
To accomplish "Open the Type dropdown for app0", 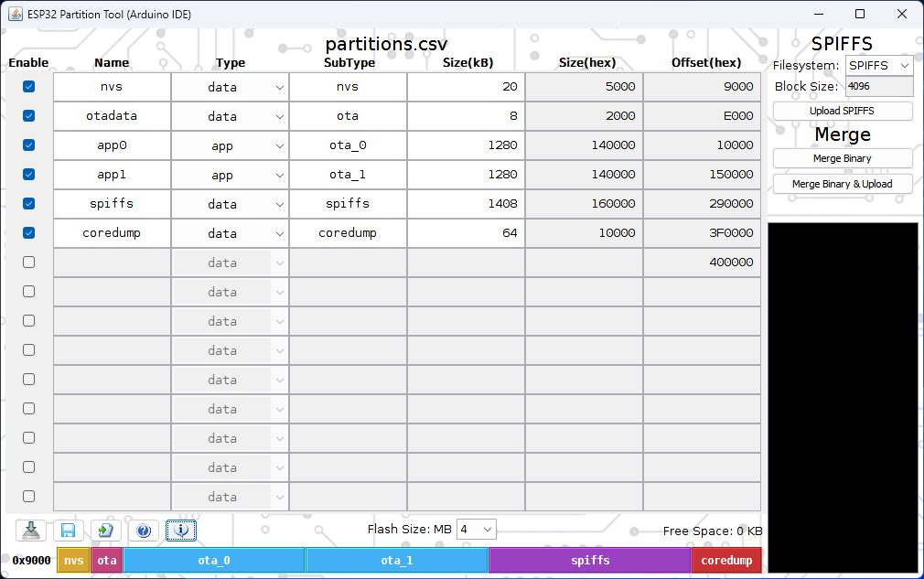I will 230,145.
